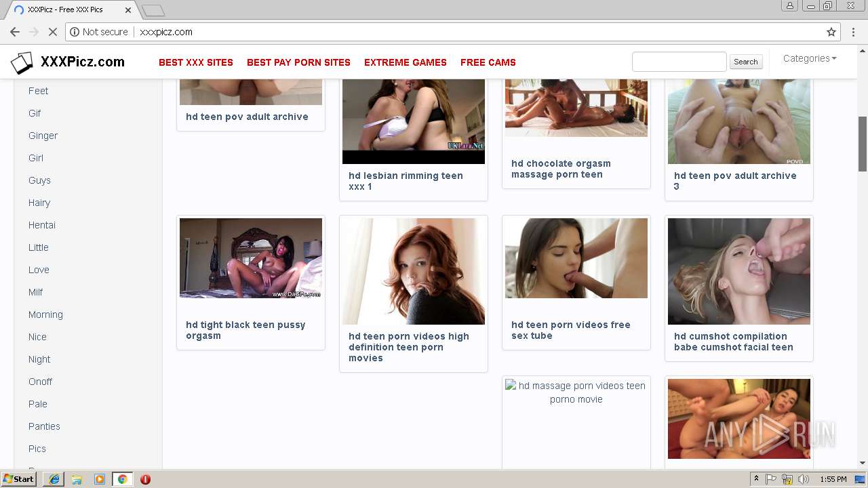Stop page loading with the X button

tap(53, 32)
